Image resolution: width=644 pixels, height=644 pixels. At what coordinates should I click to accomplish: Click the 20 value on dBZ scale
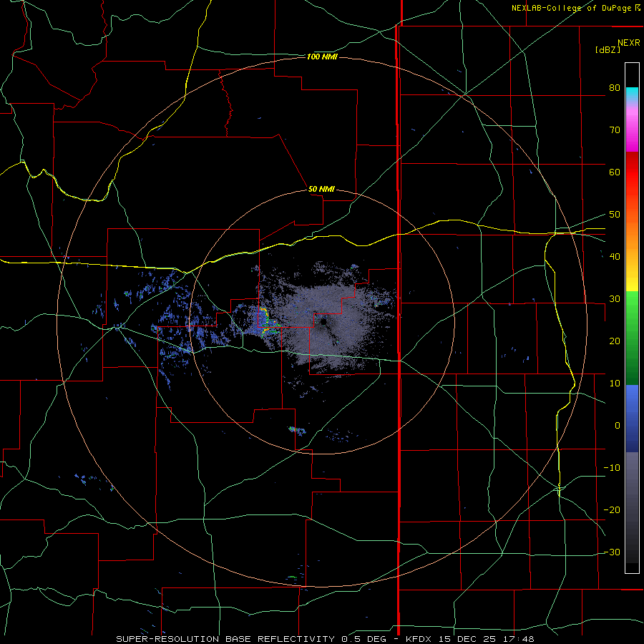coord(615,341)
